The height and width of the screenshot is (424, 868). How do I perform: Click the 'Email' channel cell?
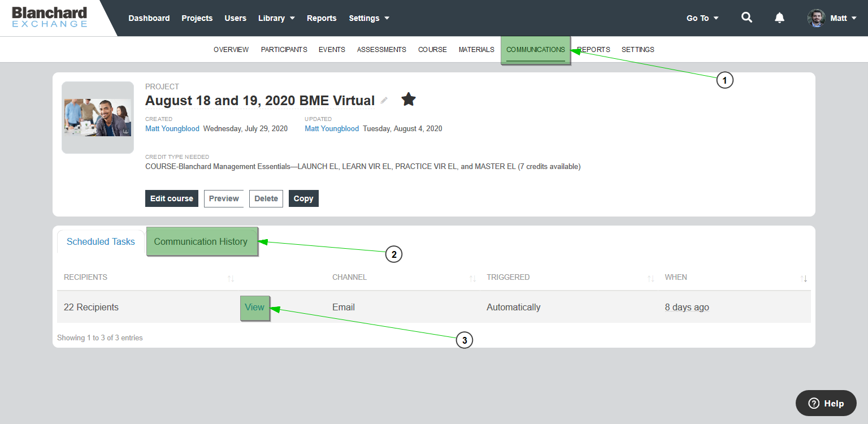pyautogui.click(x=344, y=307)
